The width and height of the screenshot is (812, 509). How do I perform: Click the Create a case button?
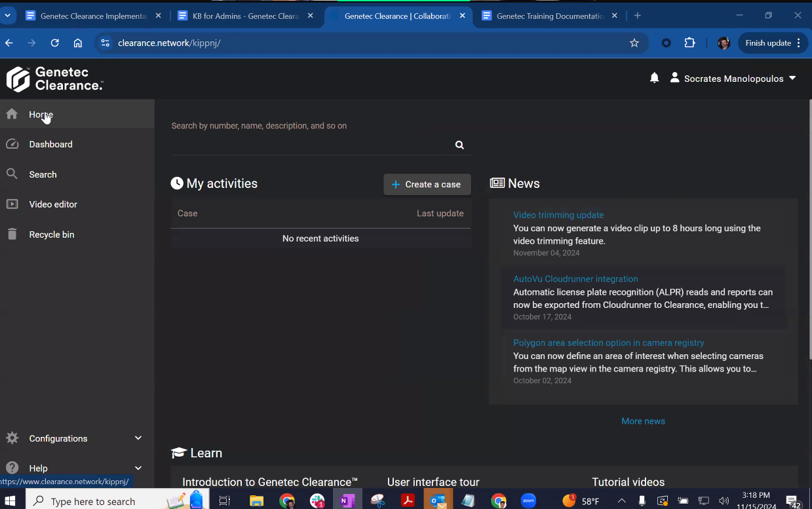pyautogui.click(x=427, y=185)
